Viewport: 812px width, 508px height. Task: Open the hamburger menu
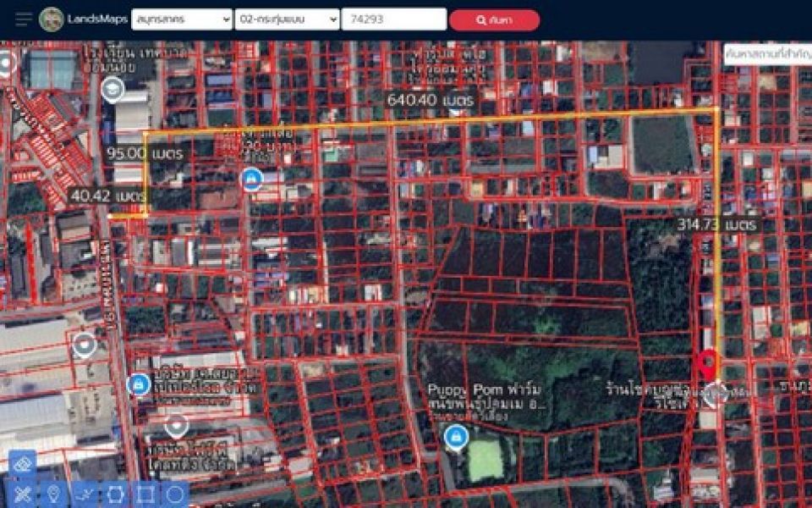click(x=23, y=19)
